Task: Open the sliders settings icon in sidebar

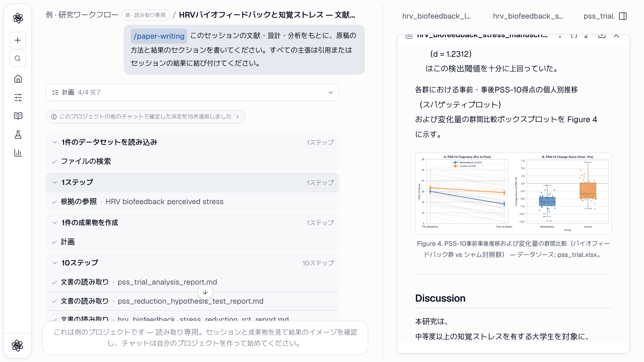Action: pyautogui.click(x=18, y=98)
